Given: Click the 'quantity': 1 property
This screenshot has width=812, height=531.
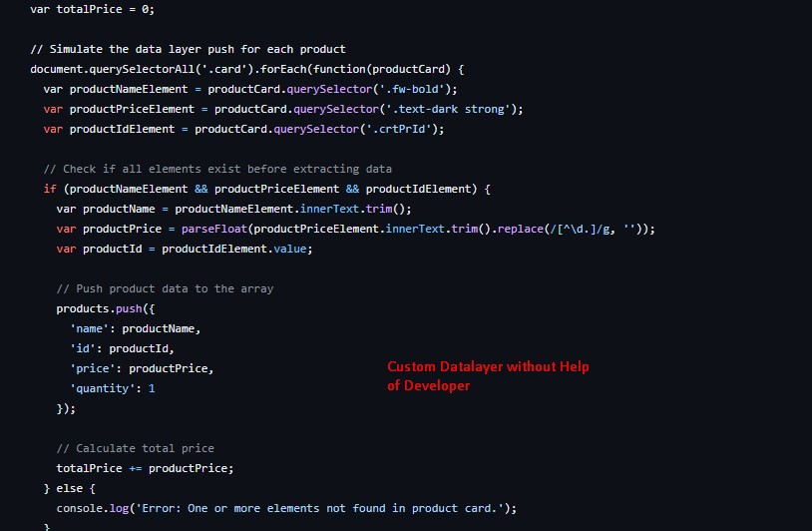Looking at the screenshot, I should coord(112,388).
